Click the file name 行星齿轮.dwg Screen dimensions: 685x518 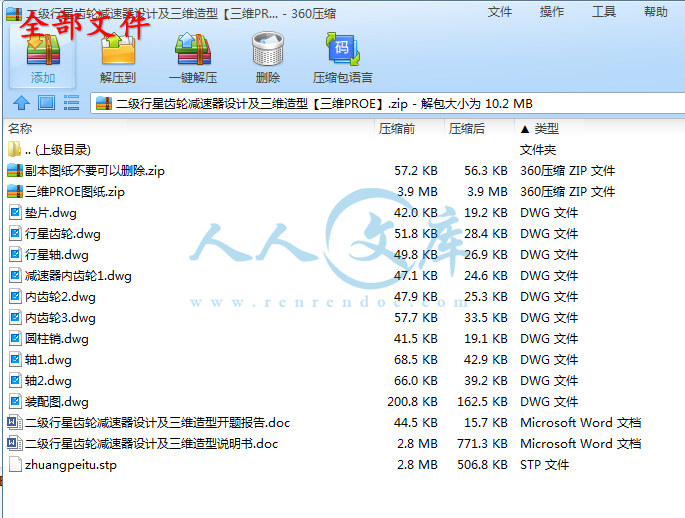(62, 234)
